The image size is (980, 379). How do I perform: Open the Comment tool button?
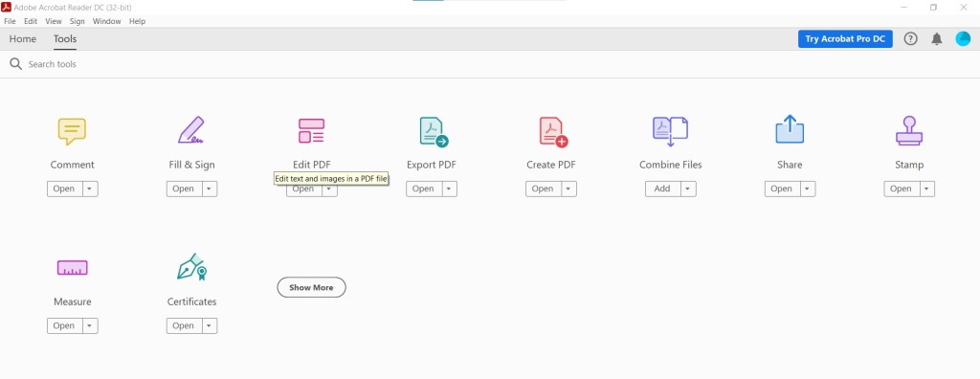point(65,189)
